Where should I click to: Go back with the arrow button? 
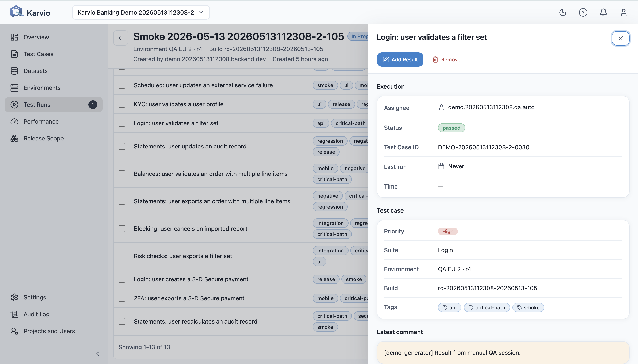click(120, 38)
